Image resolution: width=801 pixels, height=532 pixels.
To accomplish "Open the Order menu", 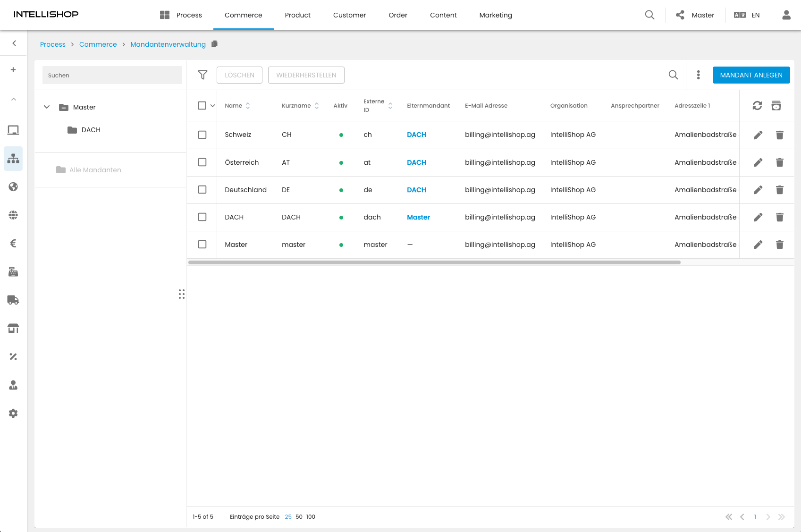I will pos(398,15).
